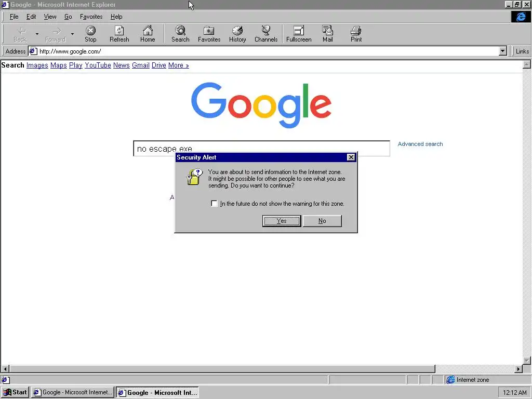Click the Google search input field
This screenshot has width=532, height=399.
tap(262, 148)
